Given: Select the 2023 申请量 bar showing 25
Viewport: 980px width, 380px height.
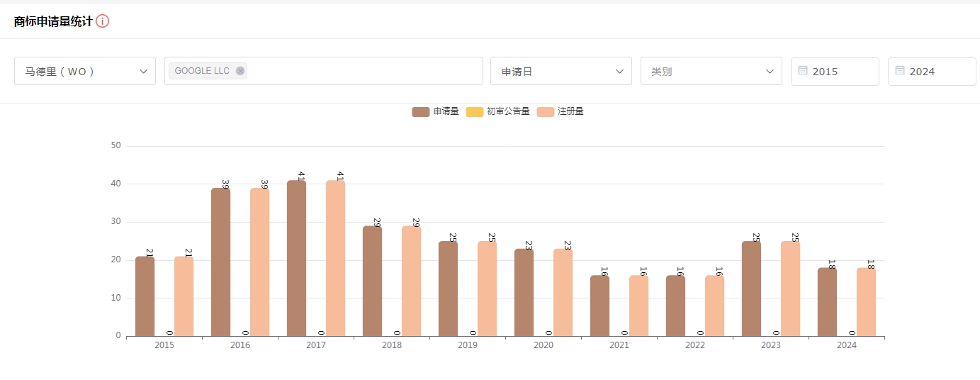Looking at the screenshot, I should tap(751, 289).
